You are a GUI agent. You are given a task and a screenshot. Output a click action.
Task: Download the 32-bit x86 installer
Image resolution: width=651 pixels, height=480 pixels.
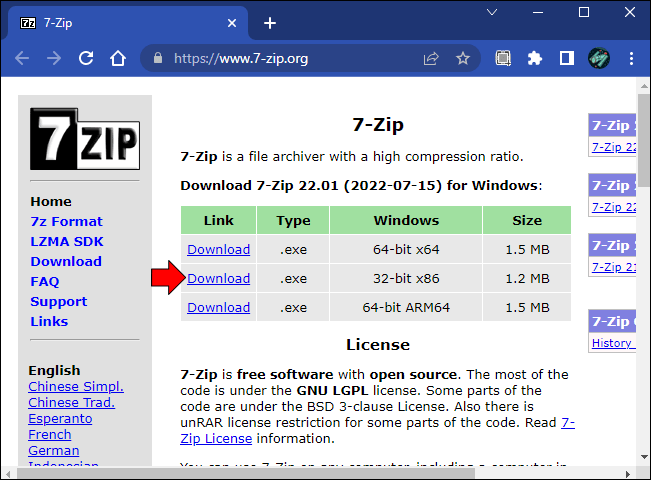point(218,279)
